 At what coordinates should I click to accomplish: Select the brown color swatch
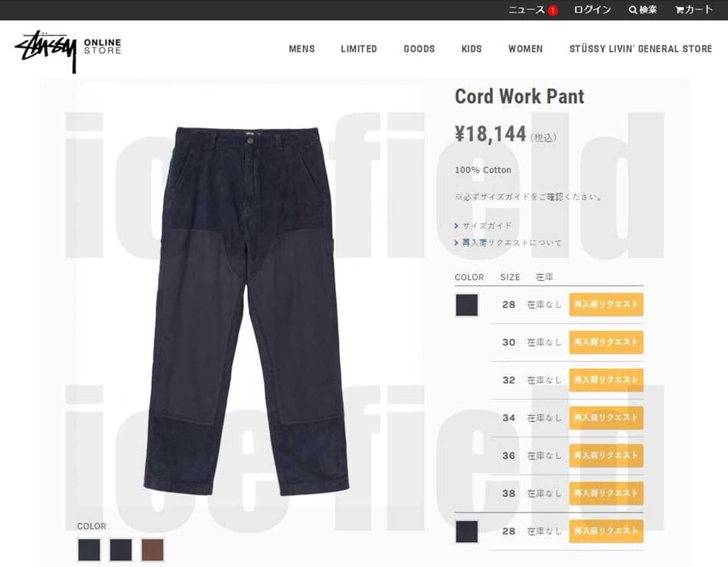[152, 550]
